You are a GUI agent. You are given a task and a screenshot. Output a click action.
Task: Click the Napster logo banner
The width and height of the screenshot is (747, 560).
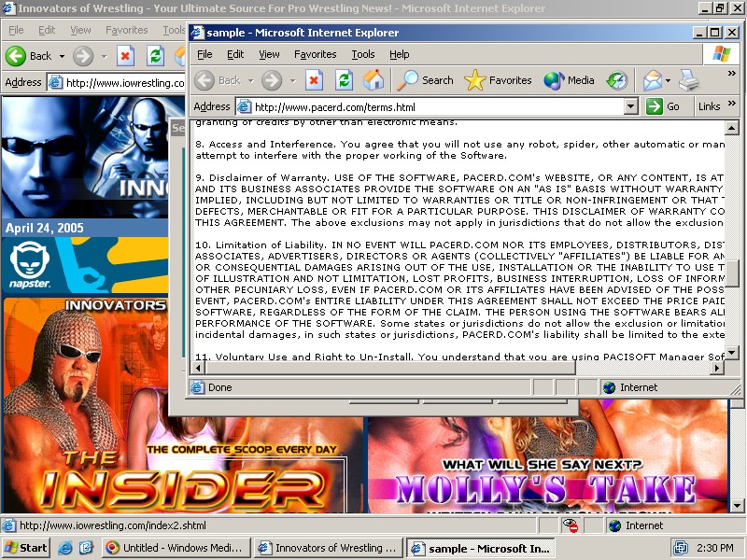tap(85, 265)
